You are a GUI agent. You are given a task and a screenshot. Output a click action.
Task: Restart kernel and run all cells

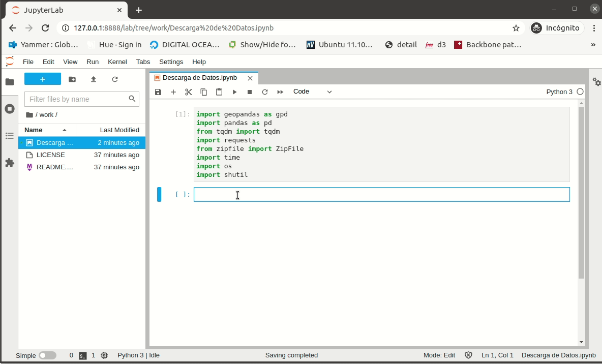pyautogui.click(x=280, y=92)
